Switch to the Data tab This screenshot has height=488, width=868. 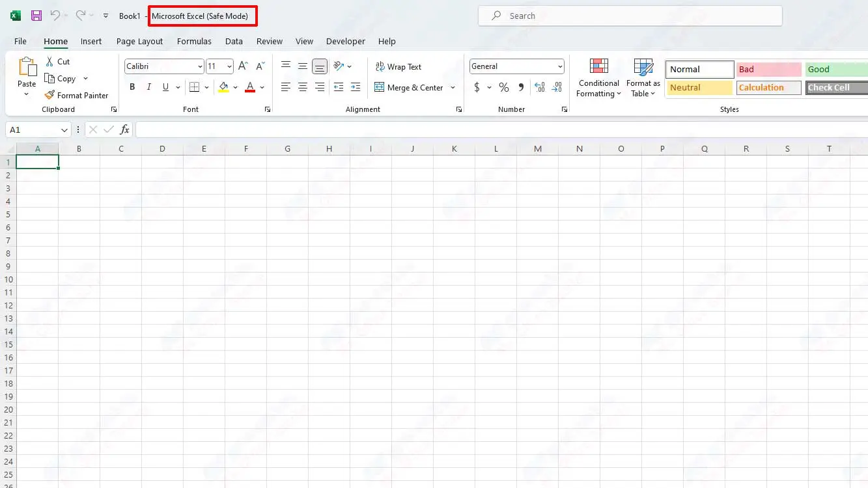(x=234, y=41)
